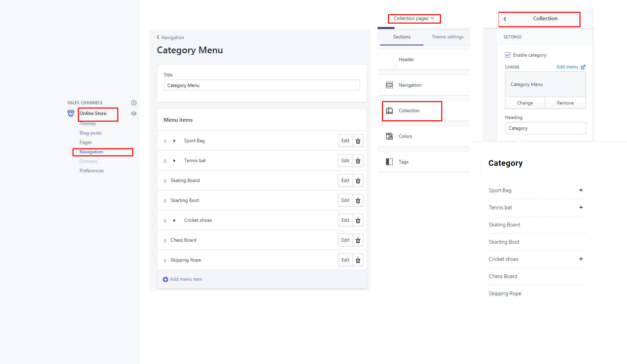Open Navigation in the sidebar

coord(91,152)
